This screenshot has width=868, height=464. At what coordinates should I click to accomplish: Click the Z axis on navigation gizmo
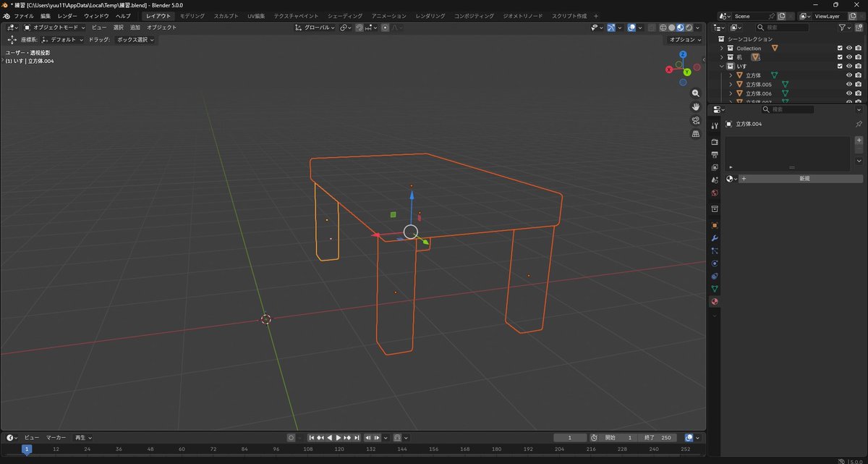[684, 55]
